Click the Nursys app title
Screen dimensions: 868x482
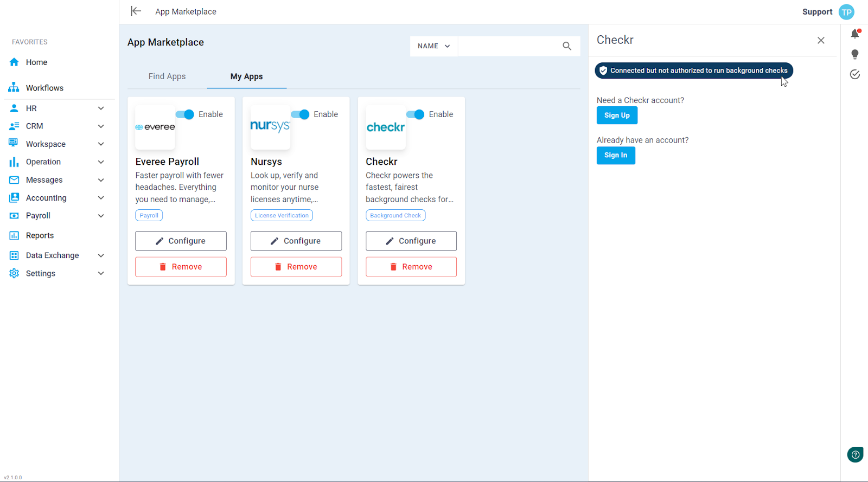pyautogui.click(x=266, y=162)
